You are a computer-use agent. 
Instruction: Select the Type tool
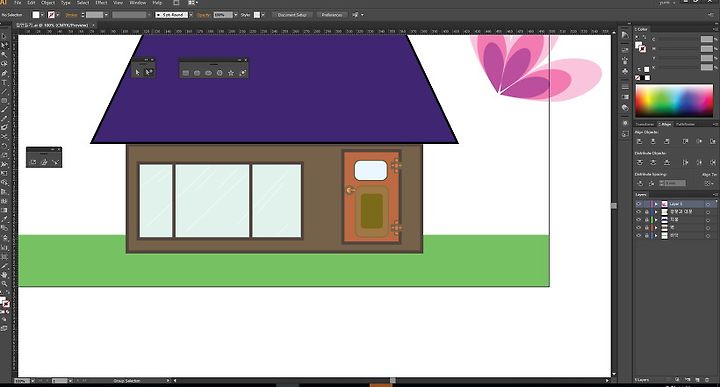click(5, 82)
